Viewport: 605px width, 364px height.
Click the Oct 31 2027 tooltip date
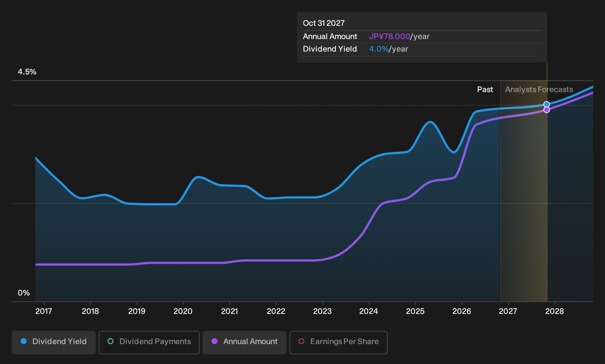[x=324, y=23]
